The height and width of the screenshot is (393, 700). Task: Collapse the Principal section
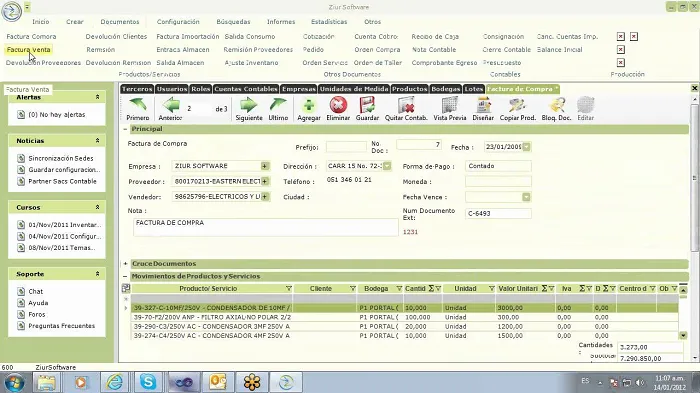[125, 129]
